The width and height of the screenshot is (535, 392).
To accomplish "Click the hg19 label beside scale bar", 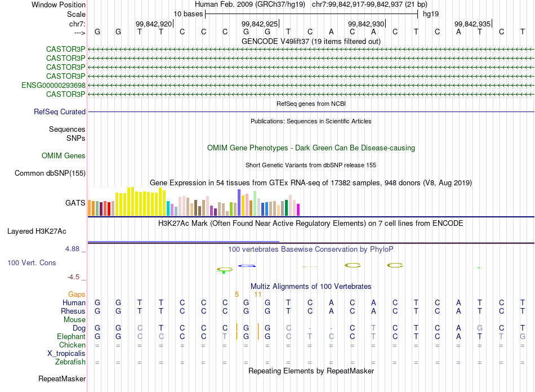I will [x=431, y=14].
